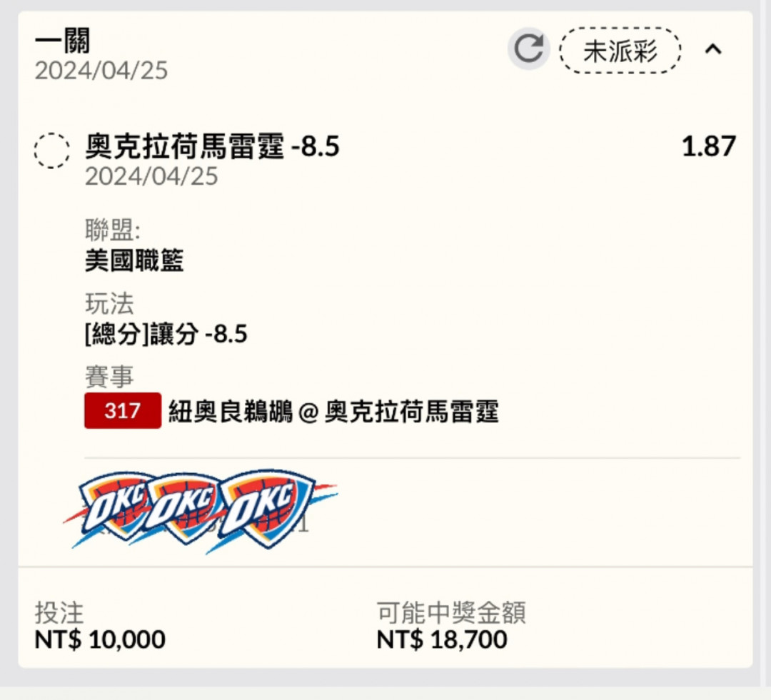The height and width of the screenshot is (700, 771).
Task: Click the [總分]讓分 -8.5 play type text
Action: click(x=166, y=334)
